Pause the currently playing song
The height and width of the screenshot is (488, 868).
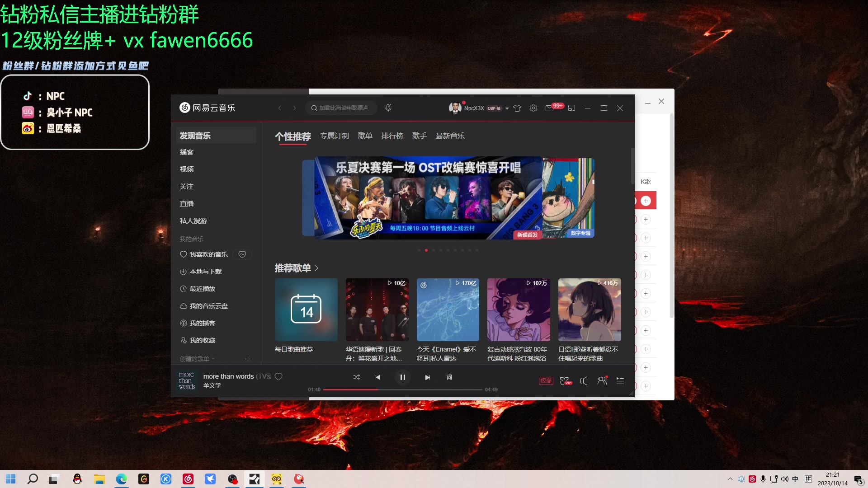403,377
